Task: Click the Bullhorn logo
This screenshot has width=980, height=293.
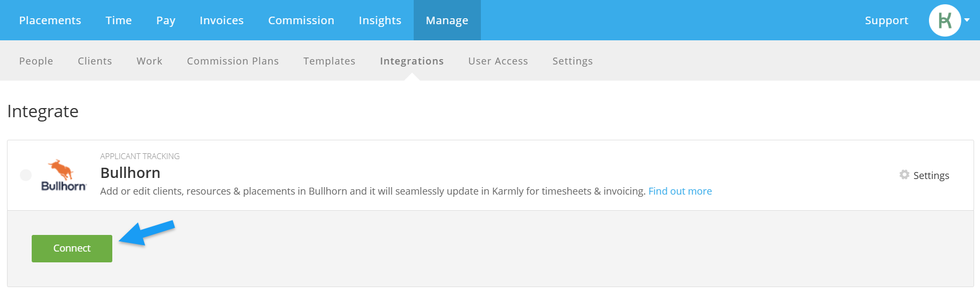Action: point(63,175)
